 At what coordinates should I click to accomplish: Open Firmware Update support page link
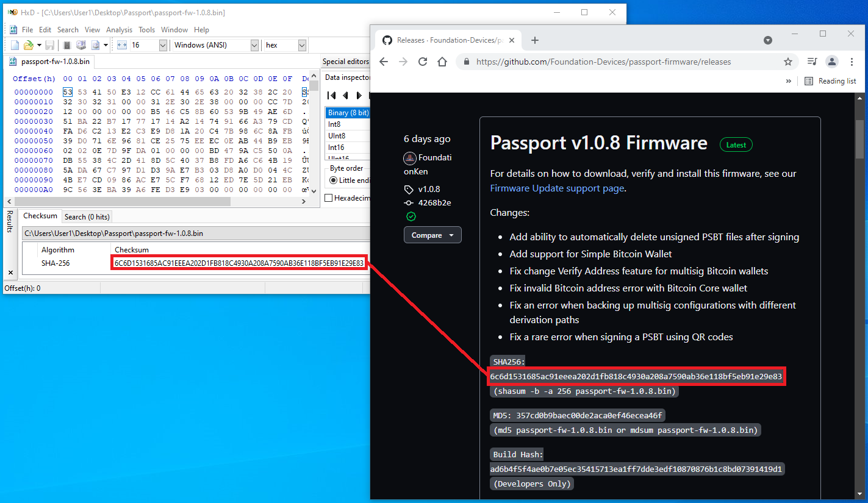pos(557,188)
